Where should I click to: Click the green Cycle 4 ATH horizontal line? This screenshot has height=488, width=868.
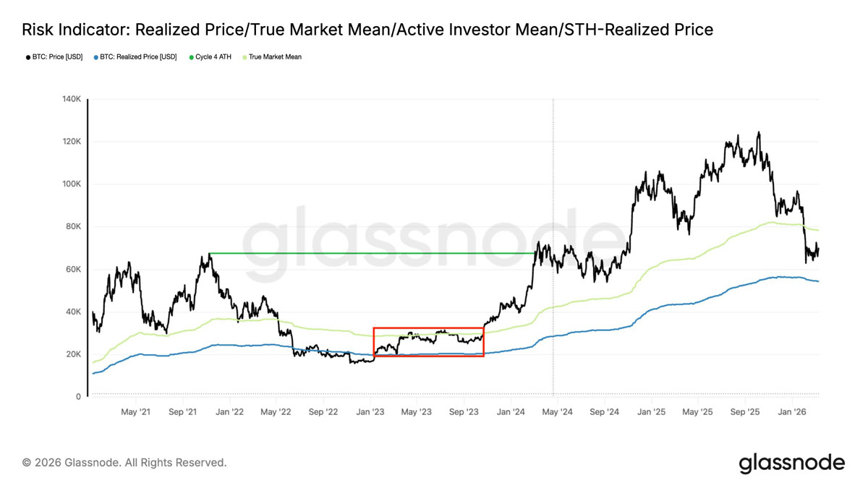(x=362, y=253)
